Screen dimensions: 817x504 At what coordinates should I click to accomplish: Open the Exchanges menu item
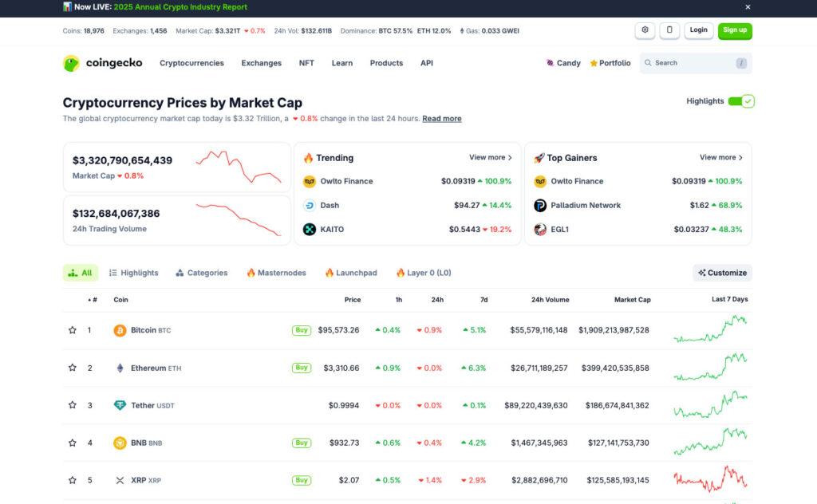(261, 63)
